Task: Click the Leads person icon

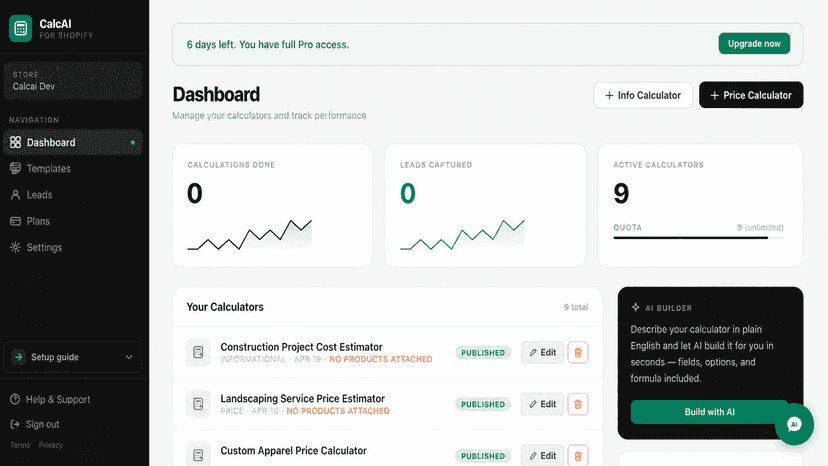Action: pos(15,195)
